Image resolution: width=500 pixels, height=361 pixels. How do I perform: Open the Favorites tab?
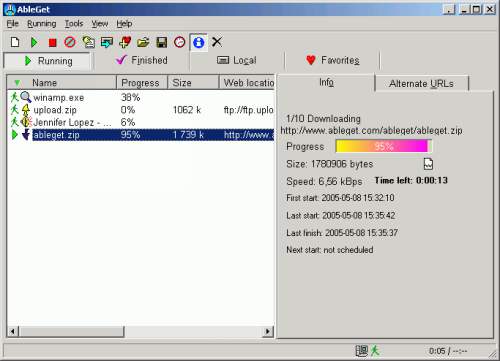coord(333,60)
